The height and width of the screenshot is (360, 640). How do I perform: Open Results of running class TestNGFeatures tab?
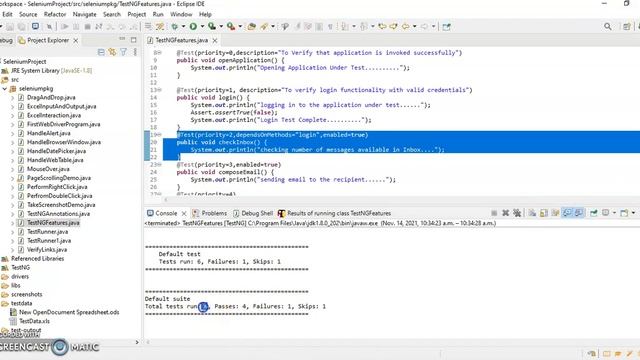(x=334, y=213)
